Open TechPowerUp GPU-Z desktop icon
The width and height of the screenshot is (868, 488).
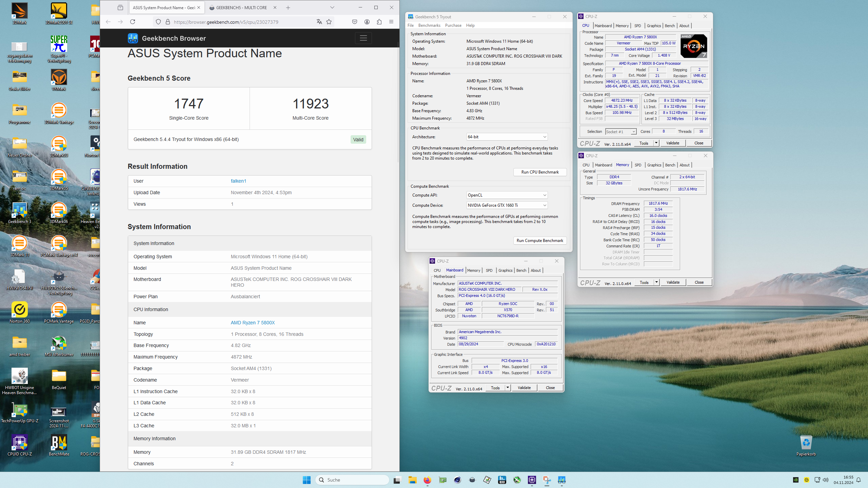(19, 412)
